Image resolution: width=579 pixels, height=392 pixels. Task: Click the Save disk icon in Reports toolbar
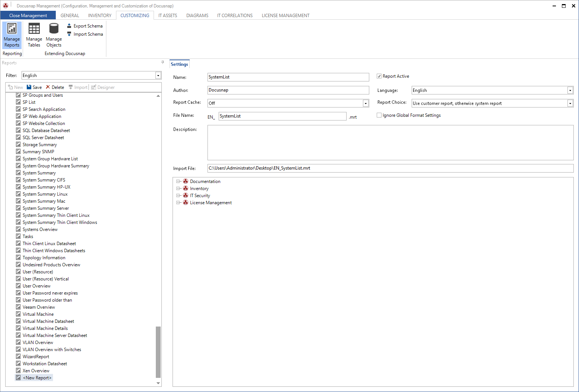[29, 87]
